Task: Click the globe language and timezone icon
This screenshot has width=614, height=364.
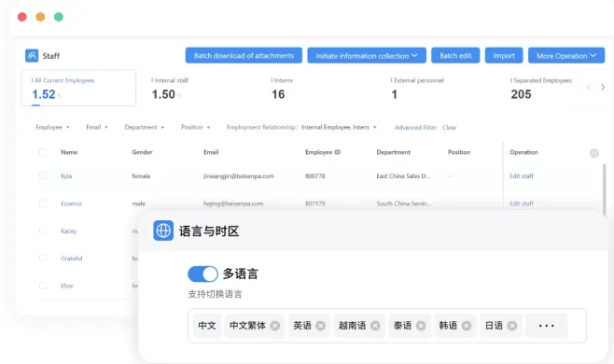Action: point(163,231)
